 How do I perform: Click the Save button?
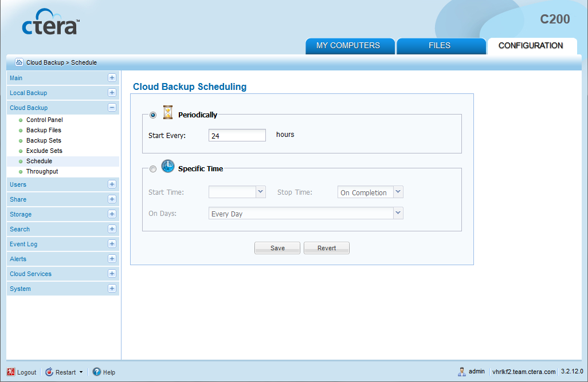[277, 248]
